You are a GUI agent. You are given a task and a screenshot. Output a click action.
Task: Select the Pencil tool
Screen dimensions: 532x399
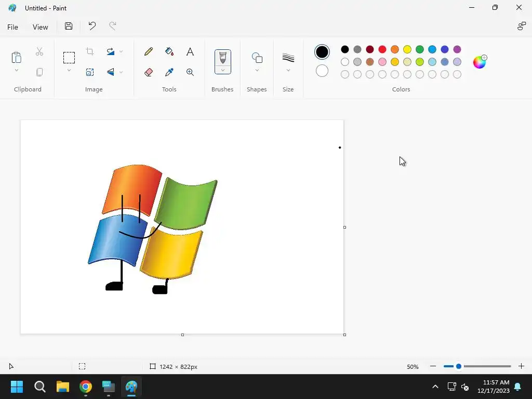(148, 51)
